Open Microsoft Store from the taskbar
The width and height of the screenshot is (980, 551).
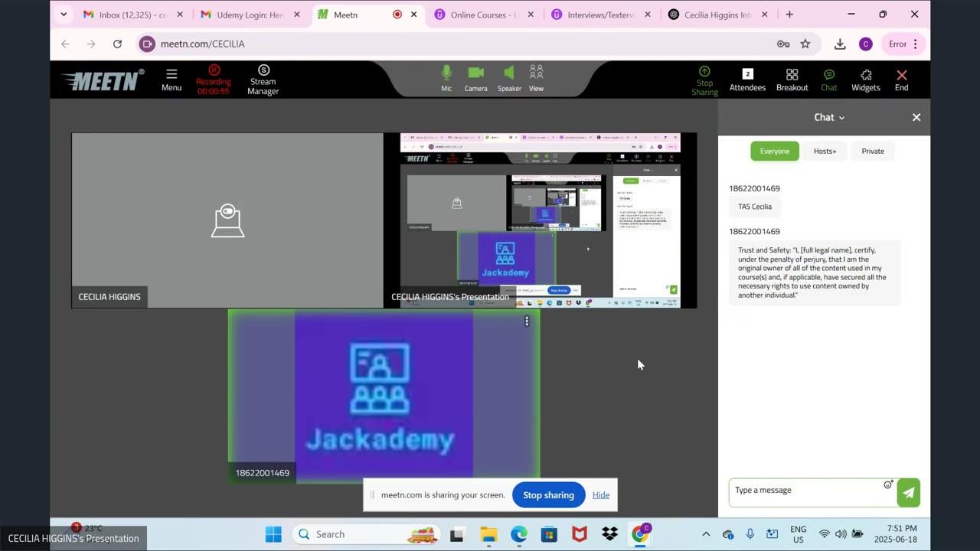[x=549, y=534]
